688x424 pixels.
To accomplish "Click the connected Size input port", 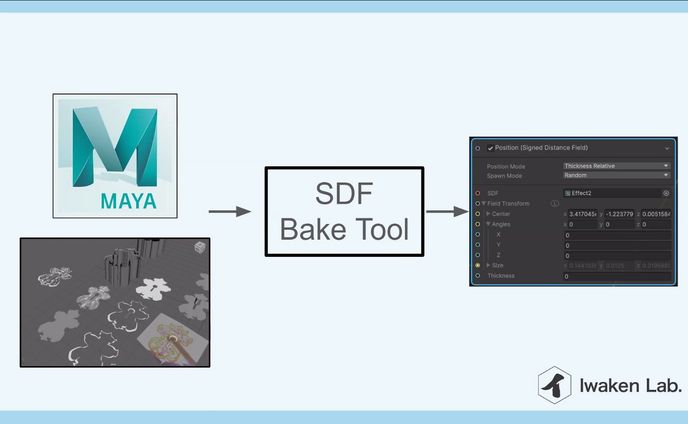I will [477, 265].
